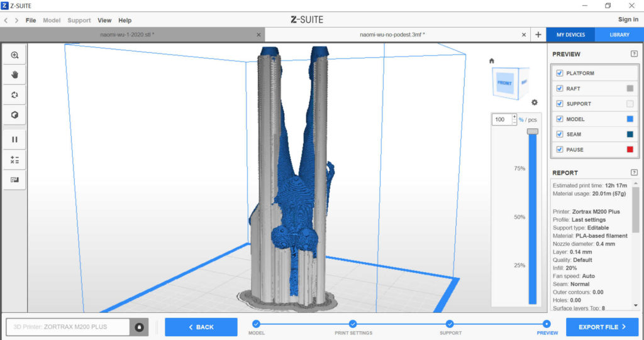Click the SUPPORT white color swatch

tap(630, 104)
